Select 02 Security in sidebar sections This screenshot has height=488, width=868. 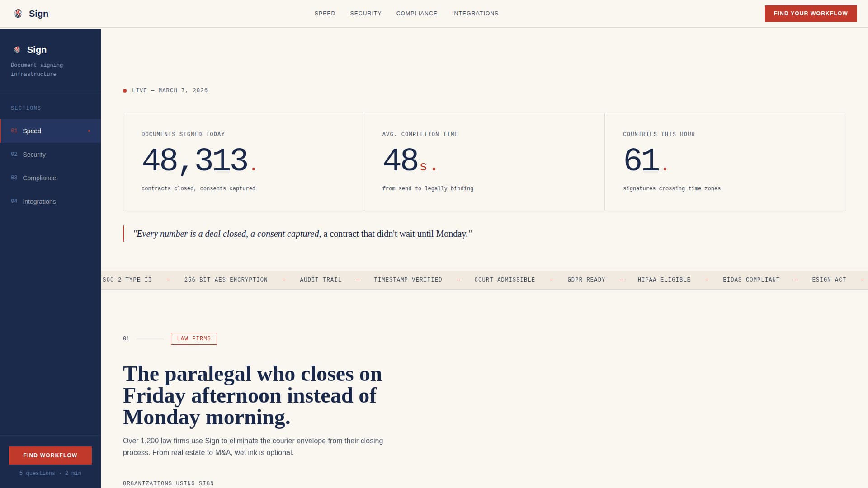(x=34, y=155)
